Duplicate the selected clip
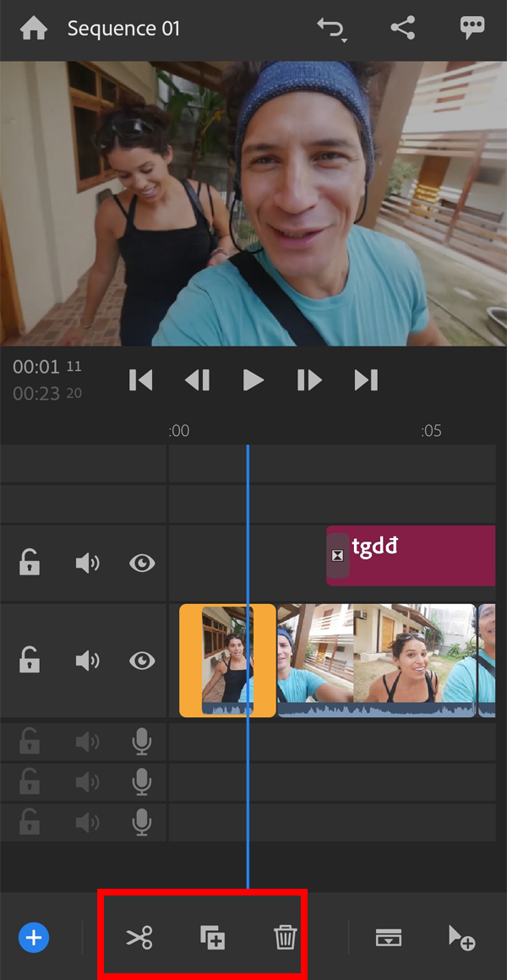The width and height of the screenshot is (507, 980). 213,938
